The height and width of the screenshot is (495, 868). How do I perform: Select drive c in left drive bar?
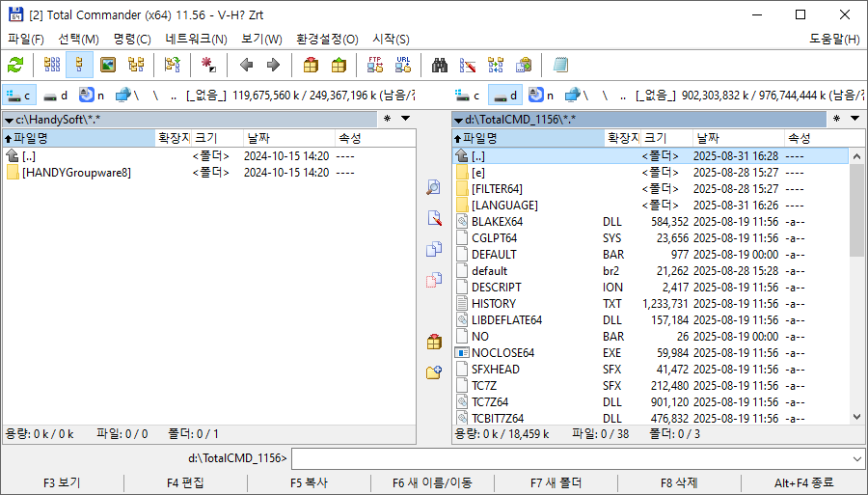point(19,96)
